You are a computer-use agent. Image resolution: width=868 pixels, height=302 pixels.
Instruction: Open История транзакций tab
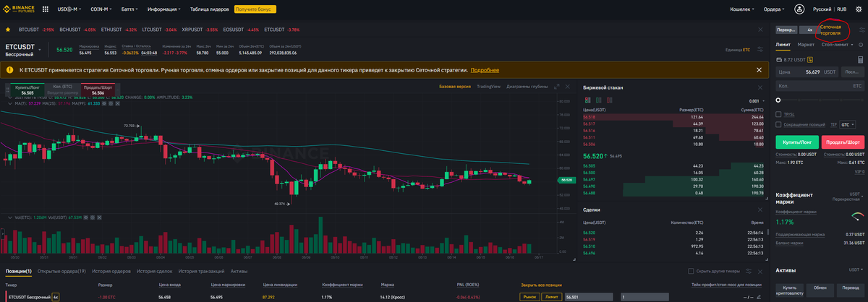(201, 271)
